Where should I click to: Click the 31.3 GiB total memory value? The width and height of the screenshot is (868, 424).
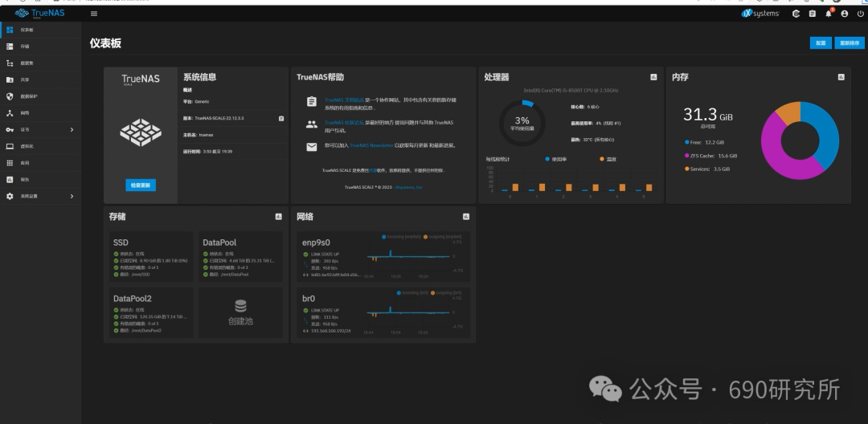pos(707,115)
